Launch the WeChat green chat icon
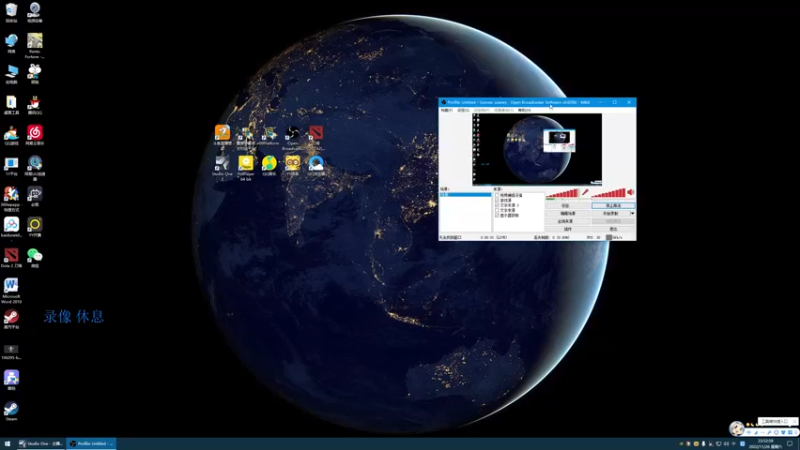 point(35,258)
